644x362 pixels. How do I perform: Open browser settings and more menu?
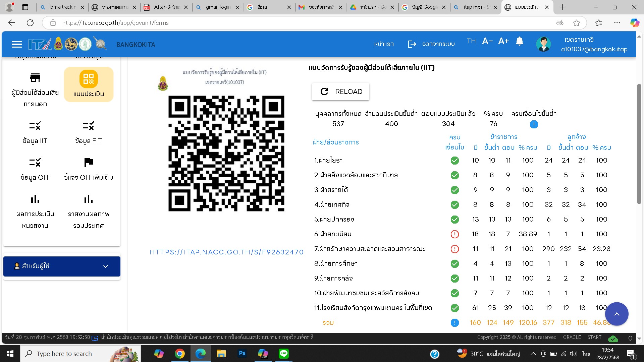(617, 23)
